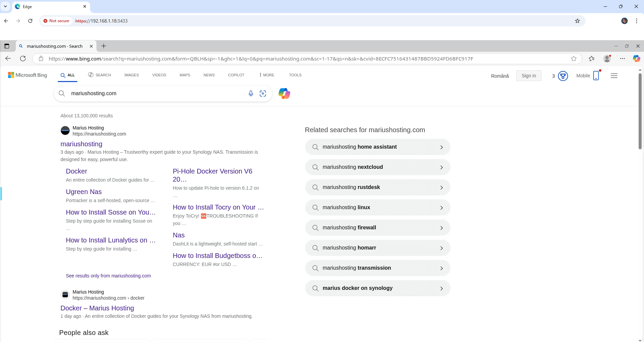The height and width of the screenshot is (342, 644).
Task: Select the ALL results tab
Action: (68, 75)
